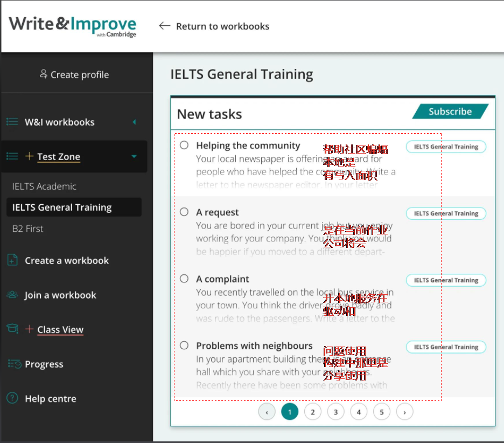Open Help centre
Image resolution: width=504 pixels, height=443 pixels.
51,399
